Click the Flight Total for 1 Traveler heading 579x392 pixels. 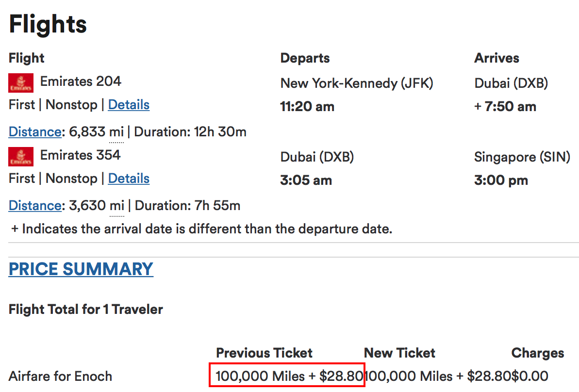pos(85,309)
